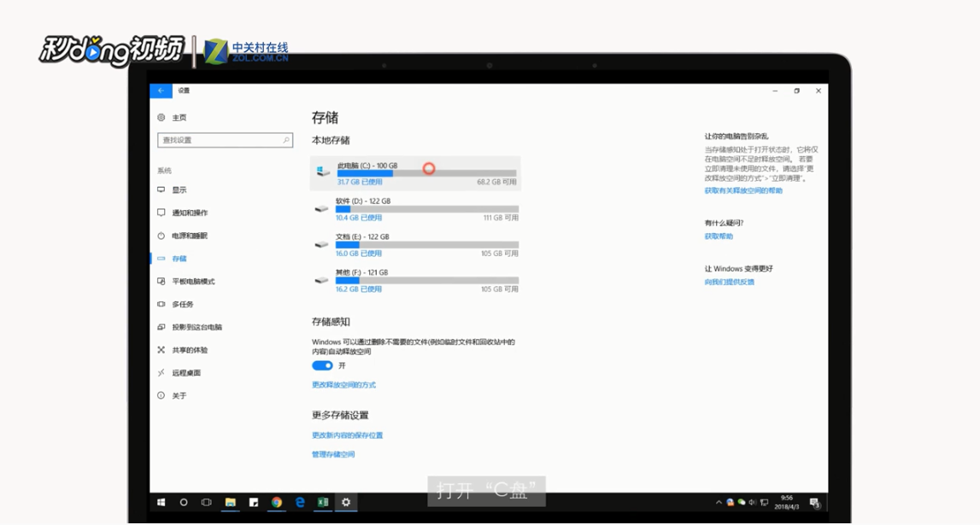Open Projecting to this PC settings

pyautogui.click(x=198, y=327)
